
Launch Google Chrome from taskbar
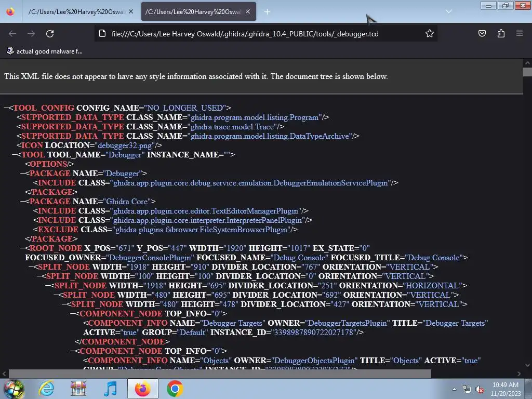[x=175, y=389]
